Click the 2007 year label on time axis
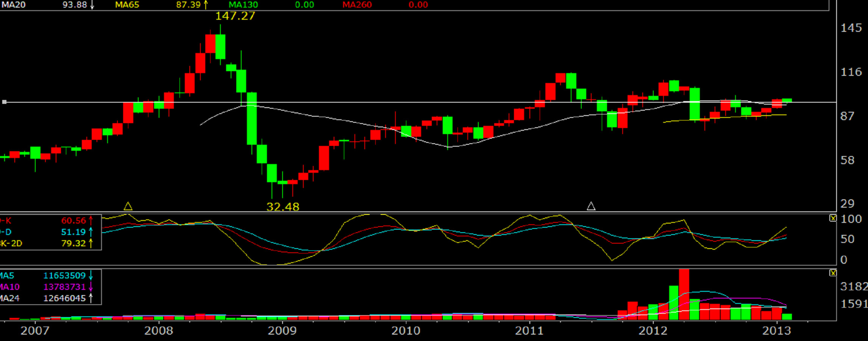The width and height of the screenshot is (868, 341). point(35,331)
